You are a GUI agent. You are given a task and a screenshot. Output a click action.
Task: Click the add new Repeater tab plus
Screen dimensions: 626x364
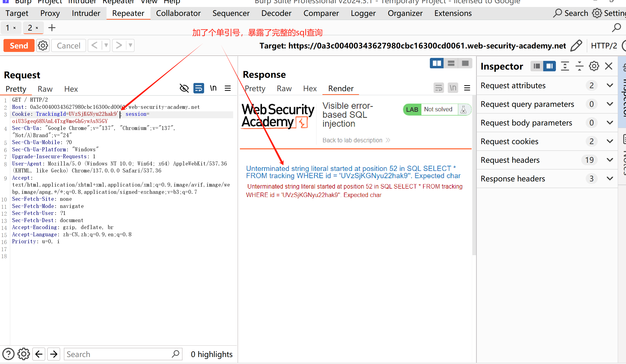point(52,28)
